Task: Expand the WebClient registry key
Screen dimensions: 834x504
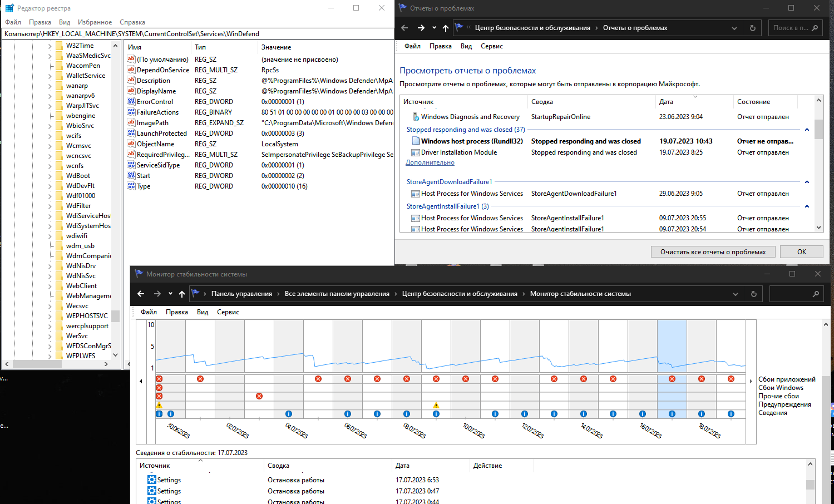Action: pos(50,286)
